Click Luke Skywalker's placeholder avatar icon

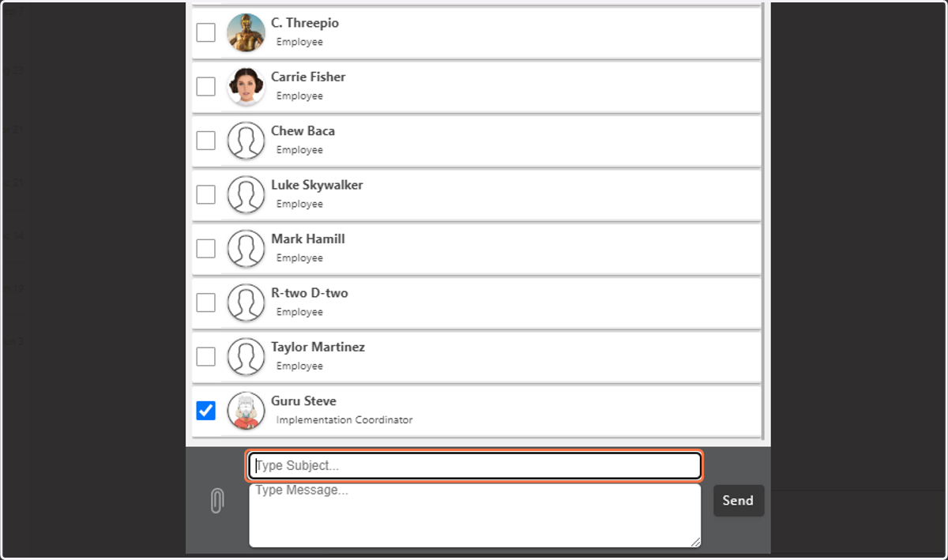point(246,194)
